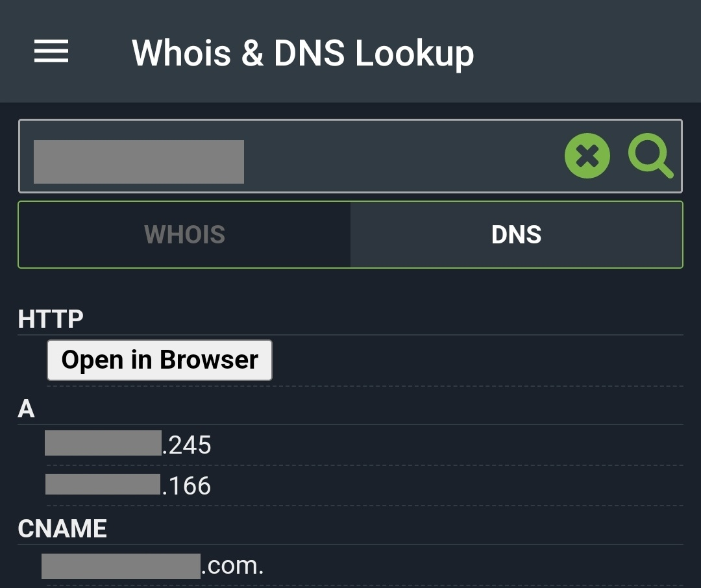Open the hamburger navigation menu
The width and height of the screenshot is (701, 588).
[x=51, y=51]
